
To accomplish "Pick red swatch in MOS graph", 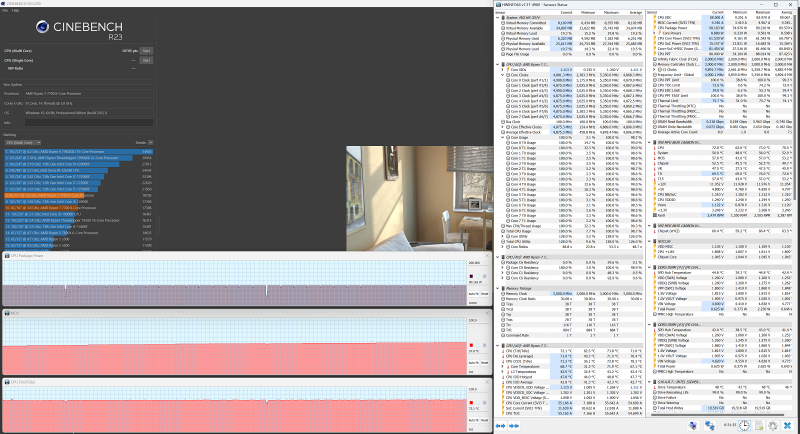I will [471, 345].
